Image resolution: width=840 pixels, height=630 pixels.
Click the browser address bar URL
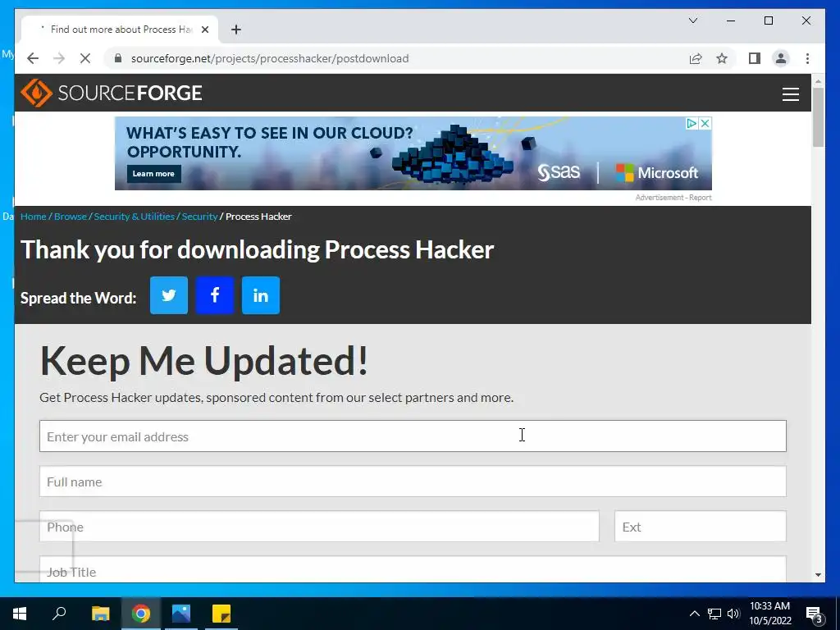tap(270, 58)
